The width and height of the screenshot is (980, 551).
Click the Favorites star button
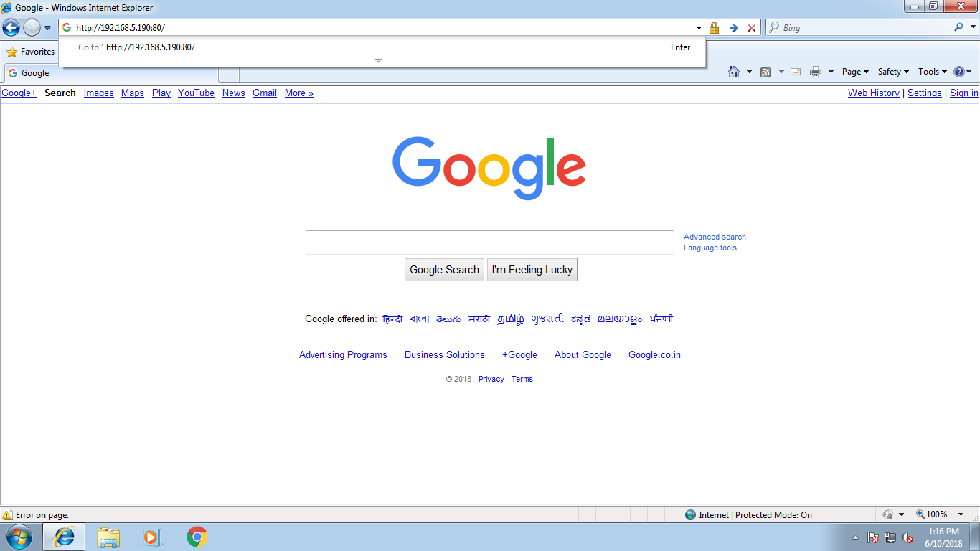point(30,52)
